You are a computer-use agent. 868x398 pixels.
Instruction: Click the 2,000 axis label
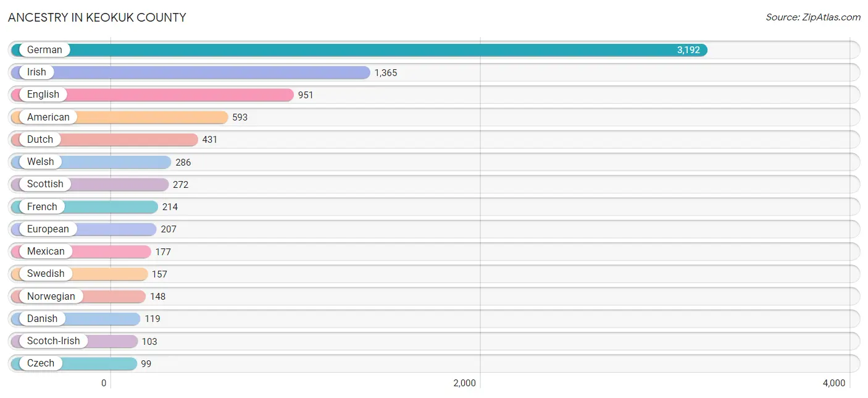(464, 383)
